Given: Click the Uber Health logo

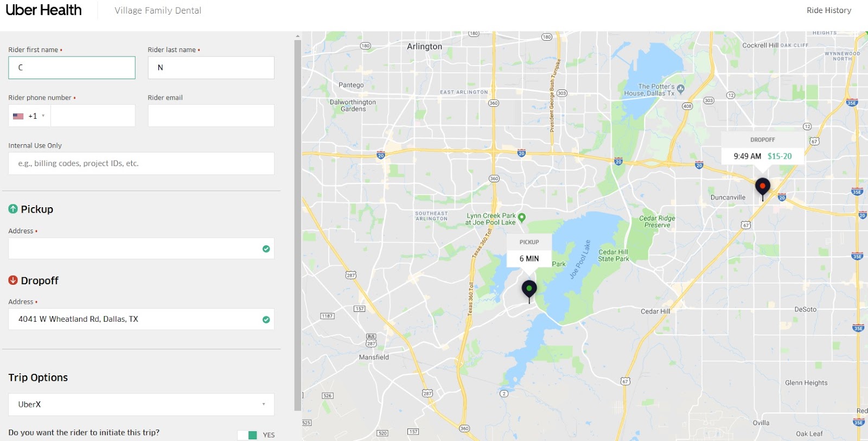Looking at the screenshot, I should pyautogui.click(x=43, y=10).
